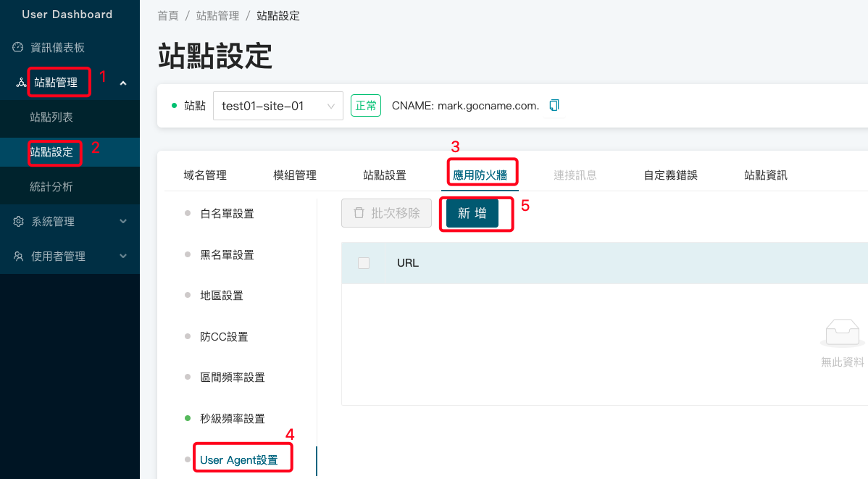Click the 資訊儀表板 dashboard icon

pos(18,47)
